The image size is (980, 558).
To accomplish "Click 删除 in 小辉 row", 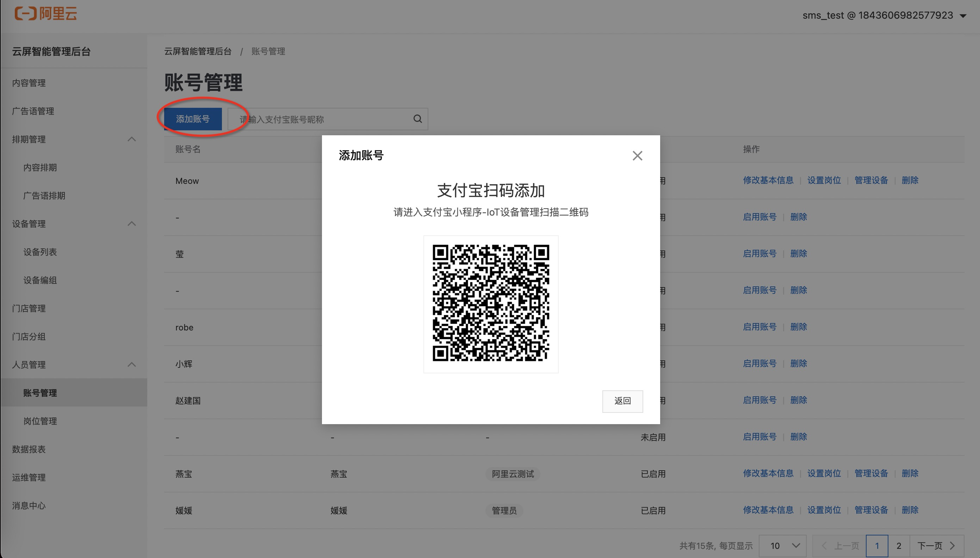I will pyautogui.click(x=798, y=363).
